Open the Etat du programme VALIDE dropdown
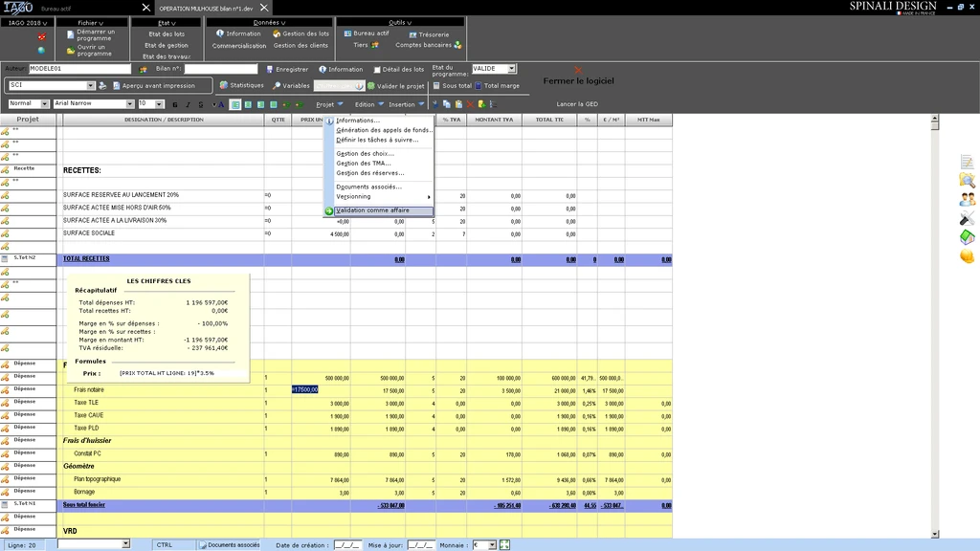Image resolution: width=980 pixels, height=551 pixels. point(512,69)
